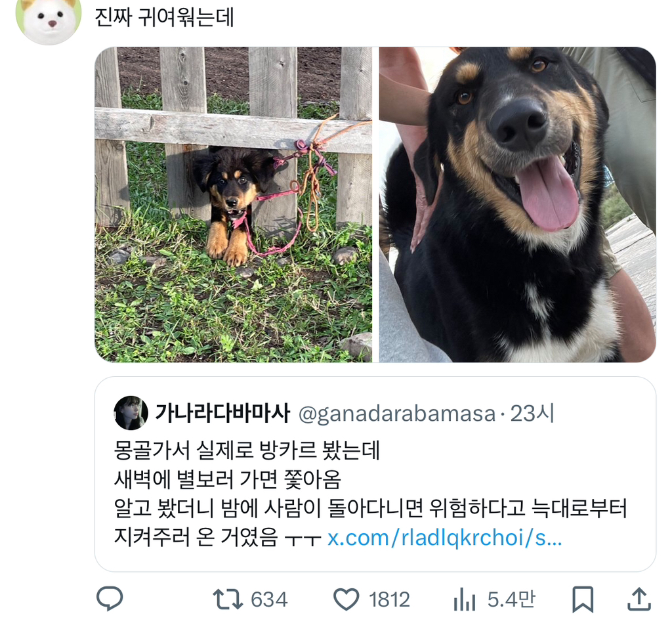Open the quoted tweet card's last line 지켜주러 온 거였음
672x629 pixels.
click(196, 537)
